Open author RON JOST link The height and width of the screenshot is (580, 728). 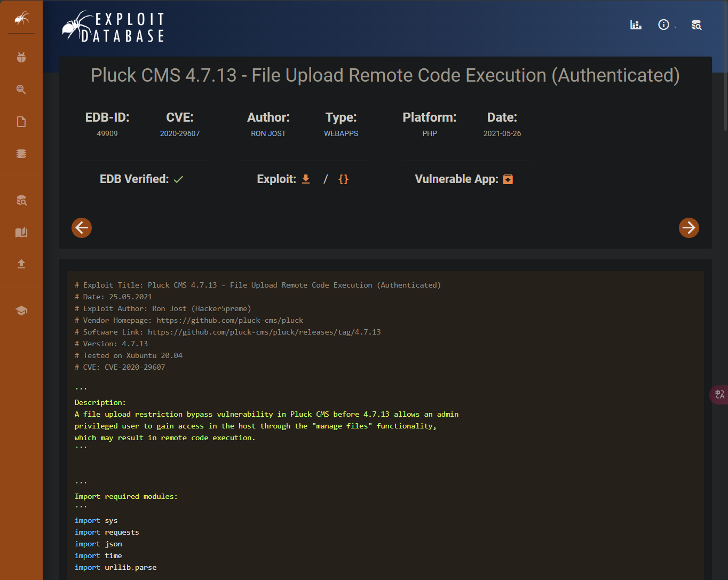[268, 133]
